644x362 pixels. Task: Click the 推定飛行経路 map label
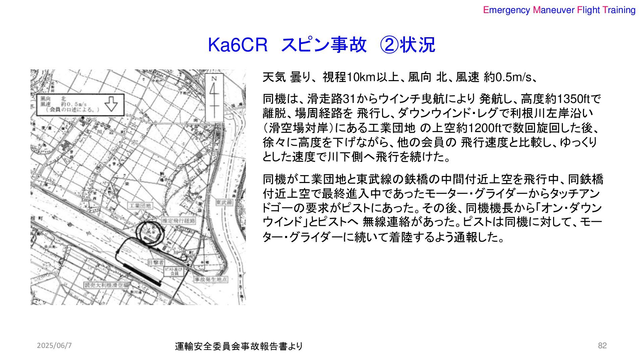pyautogui.click(x=178, y=221)
